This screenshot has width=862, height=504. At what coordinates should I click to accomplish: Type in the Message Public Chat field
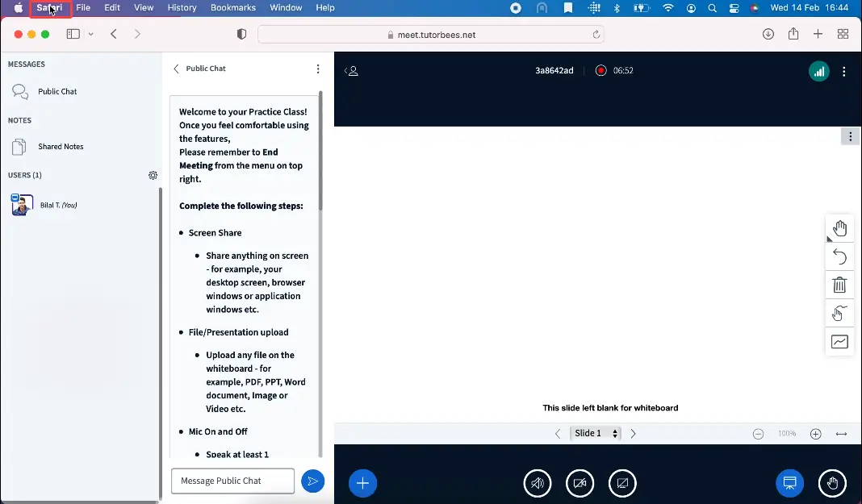pyautogui.click(x=232, y=481)
